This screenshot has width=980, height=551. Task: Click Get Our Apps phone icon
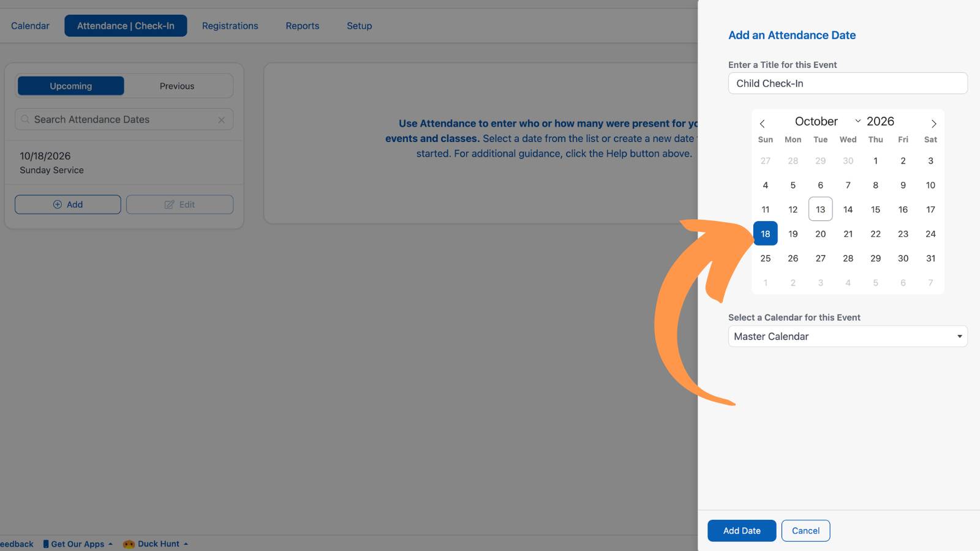[46, 544]
